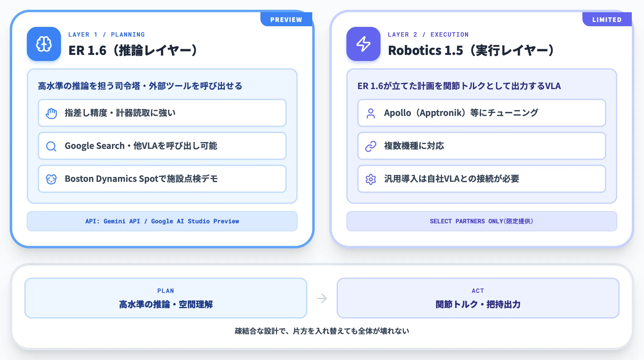Click the SELECT PARTNERS ONLY(限定提供) bar

coord(482,221)
